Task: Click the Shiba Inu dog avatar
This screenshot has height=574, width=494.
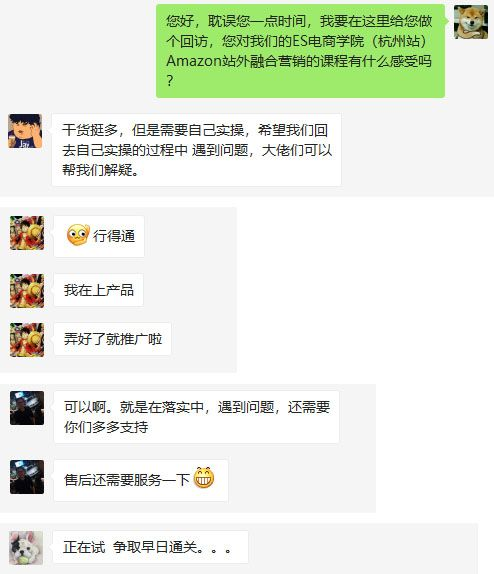Action: point(471,22)
